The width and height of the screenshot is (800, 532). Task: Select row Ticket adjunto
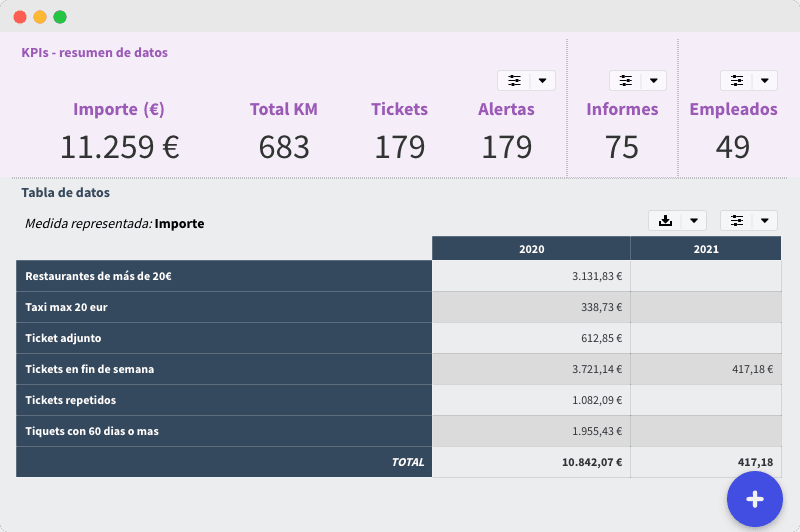point(224,338)
